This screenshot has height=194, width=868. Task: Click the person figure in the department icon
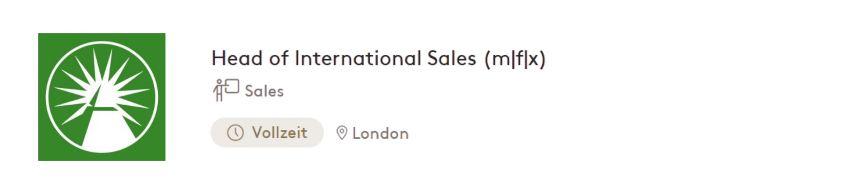(219, 91)
